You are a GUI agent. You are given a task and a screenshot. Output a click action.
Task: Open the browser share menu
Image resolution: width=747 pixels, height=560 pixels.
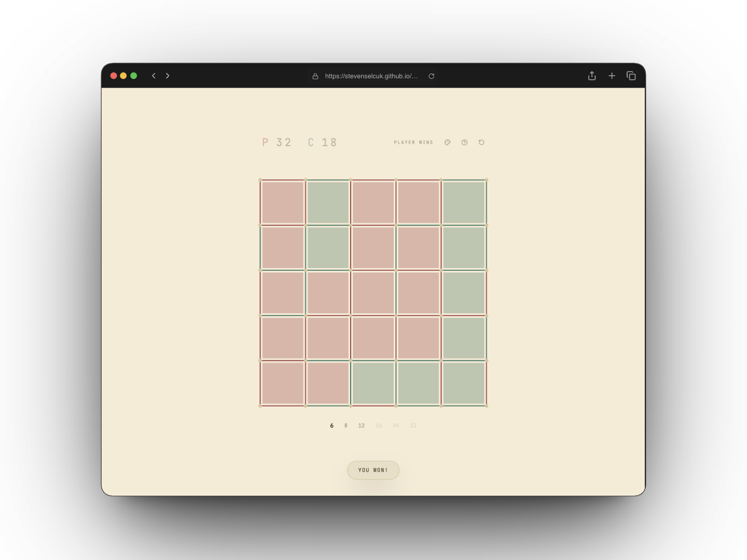[592, 76]
